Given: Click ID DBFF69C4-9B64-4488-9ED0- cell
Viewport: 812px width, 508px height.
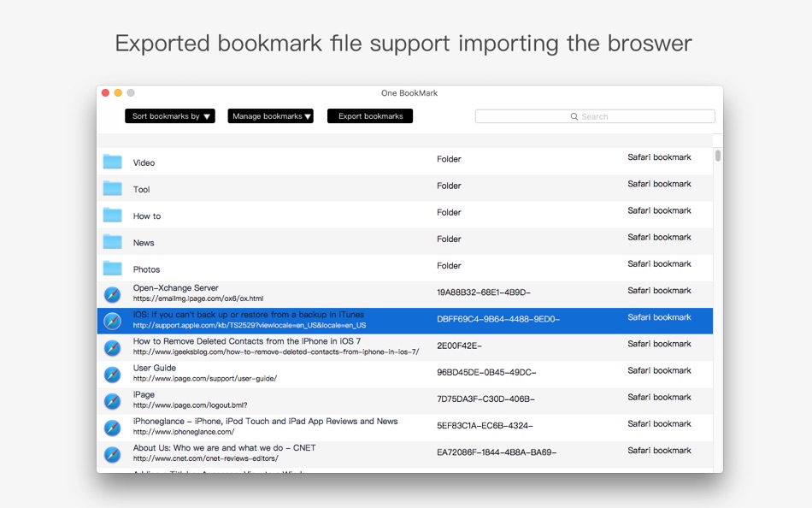Looking at the screenshot, I should [x=498, y=319].
